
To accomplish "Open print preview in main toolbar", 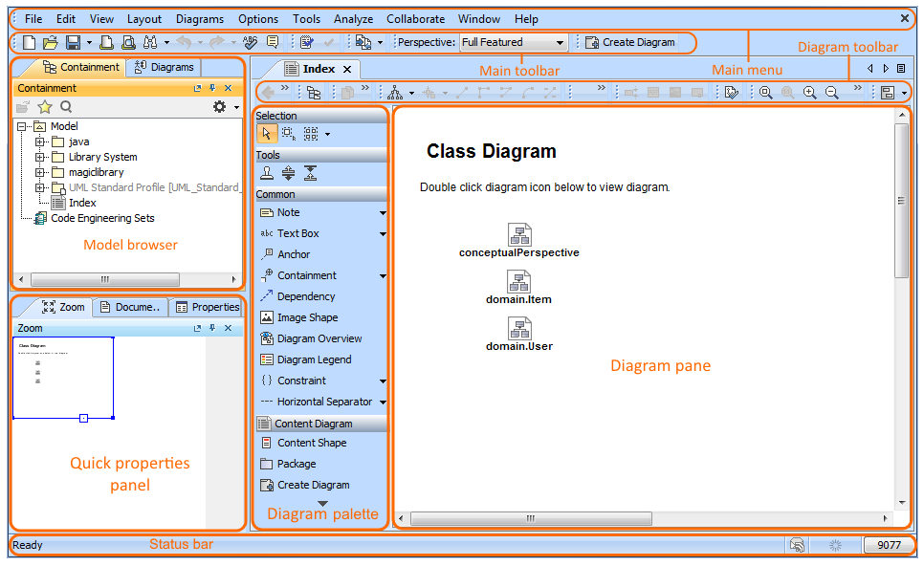I will (128, 42).
